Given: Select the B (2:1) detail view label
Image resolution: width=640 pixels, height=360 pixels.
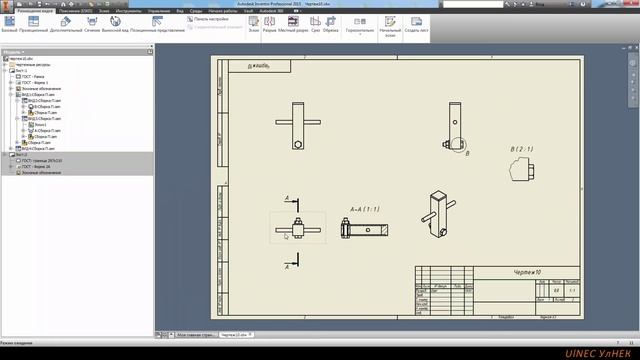Looking at the screenshot, I should (x=522, y=149).
